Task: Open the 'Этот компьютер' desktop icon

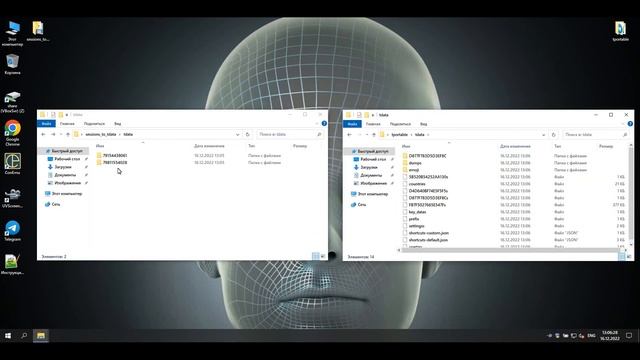Action: click(12, 33)
